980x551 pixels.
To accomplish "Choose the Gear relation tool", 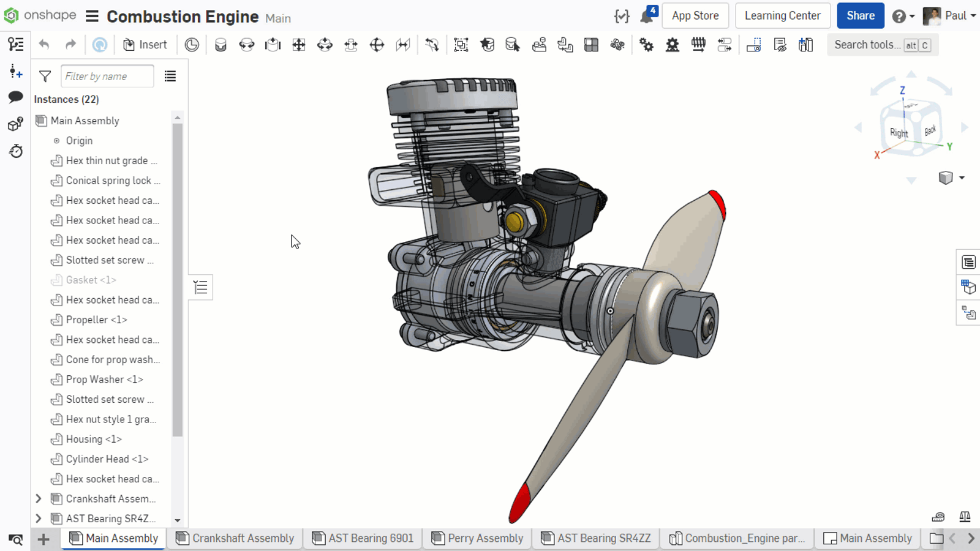I will point(647,45).
